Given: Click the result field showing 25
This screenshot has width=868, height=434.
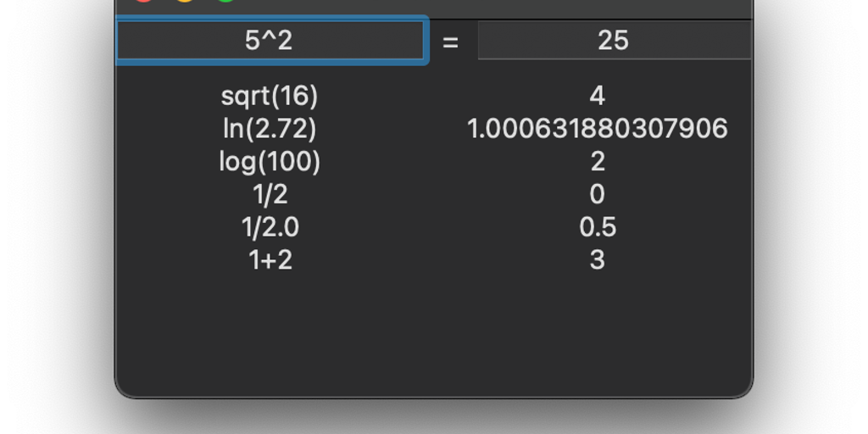Looking at the screenshot, I should (x=614, y=41).
